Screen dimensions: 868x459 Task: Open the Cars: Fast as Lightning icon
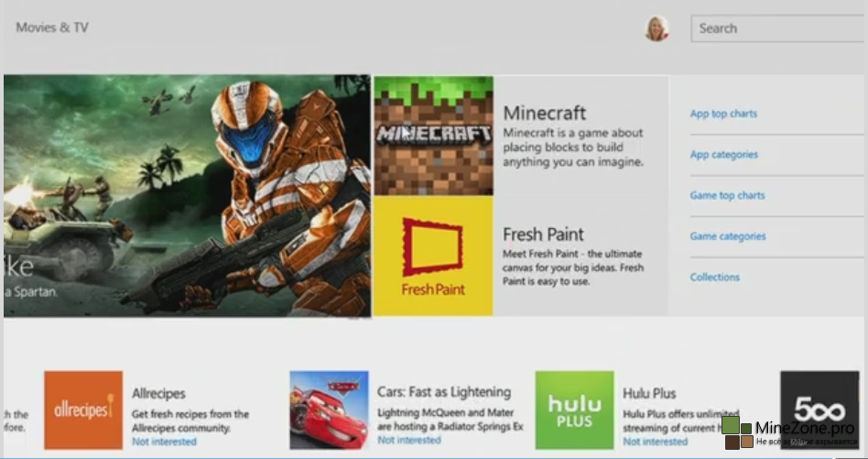329,410
